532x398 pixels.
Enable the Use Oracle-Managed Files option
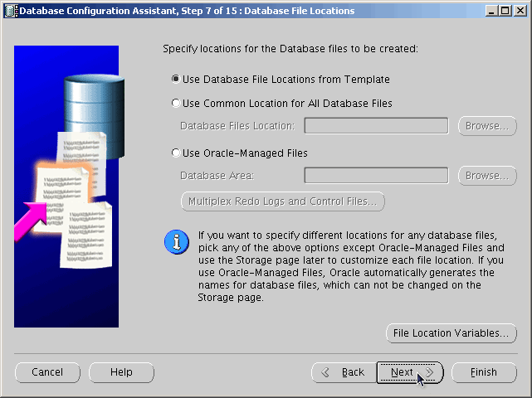175,153
